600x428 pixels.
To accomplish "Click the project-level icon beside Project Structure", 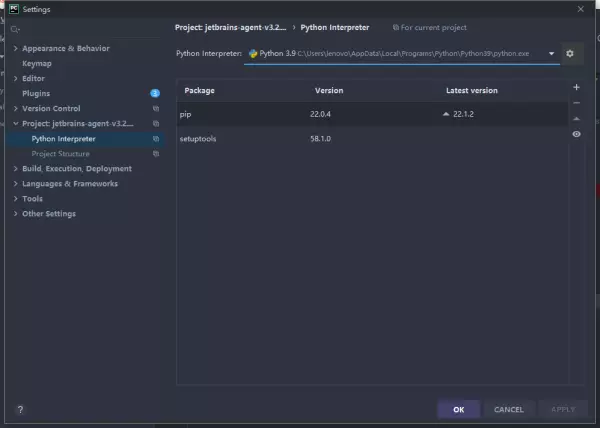I will (x=156, y=154).
